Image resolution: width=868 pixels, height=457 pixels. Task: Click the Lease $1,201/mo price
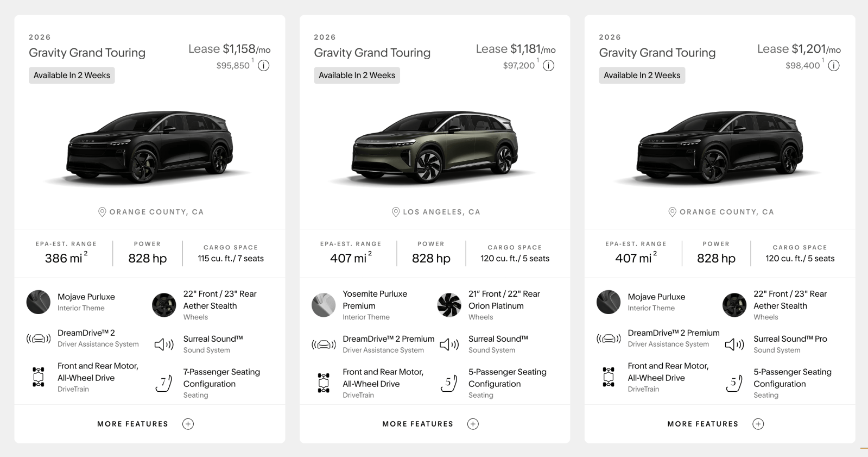click(799, 49)
